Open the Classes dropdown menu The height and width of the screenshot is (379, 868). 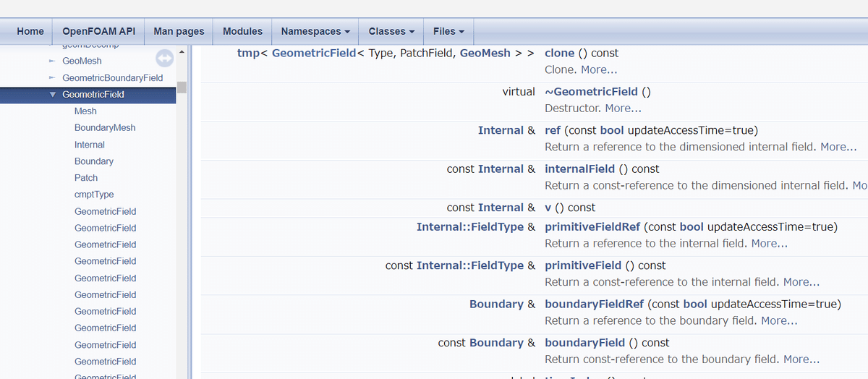391,31
